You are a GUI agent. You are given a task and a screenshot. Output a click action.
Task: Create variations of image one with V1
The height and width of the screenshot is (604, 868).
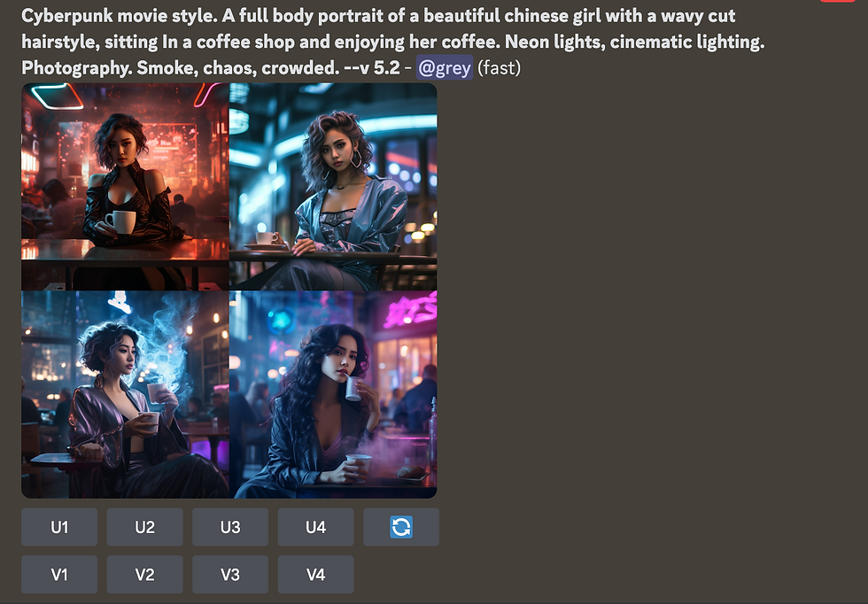pos(59,575)
